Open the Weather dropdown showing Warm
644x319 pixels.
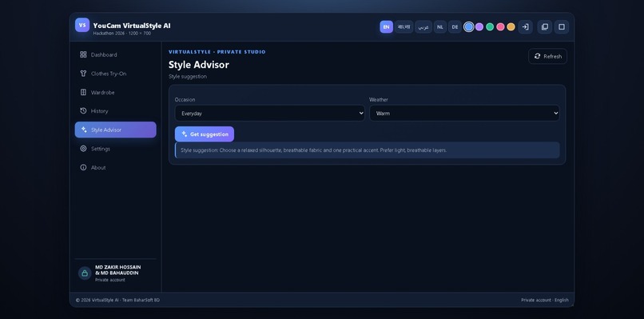click(x=464, y=113)
